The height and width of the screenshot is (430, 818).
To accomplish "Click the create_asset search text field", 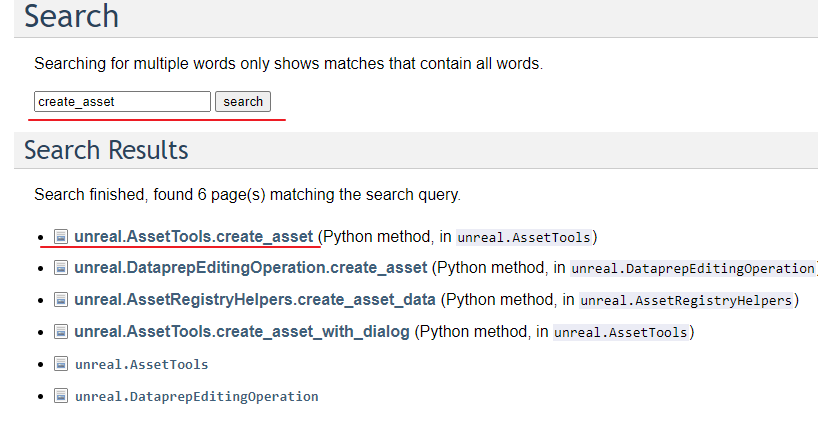I will [122, 101].
